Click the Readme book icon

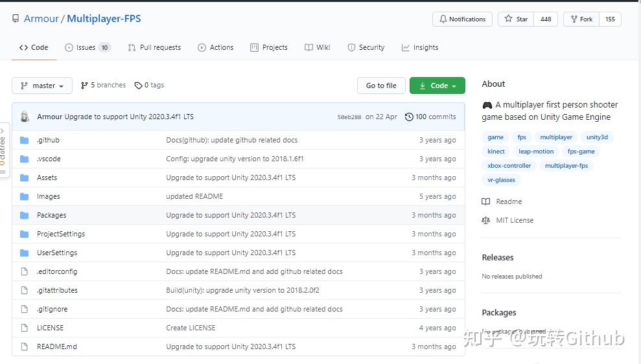[x=486, y=201]
